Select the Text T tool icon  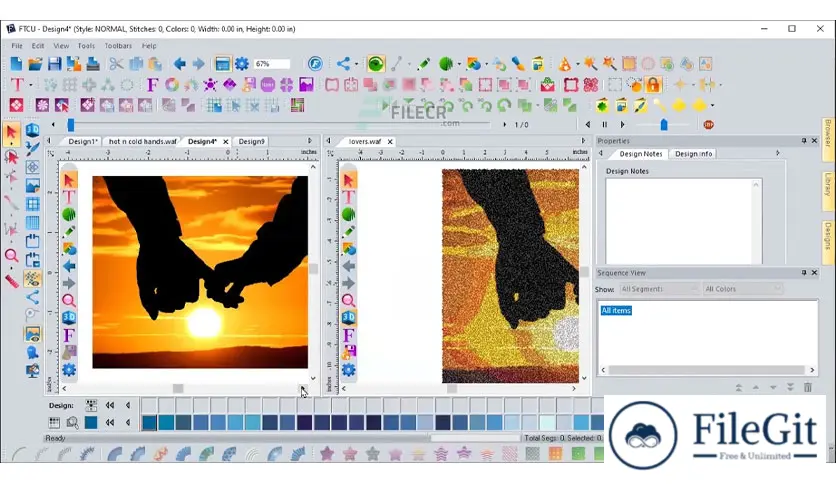(17, 85)
